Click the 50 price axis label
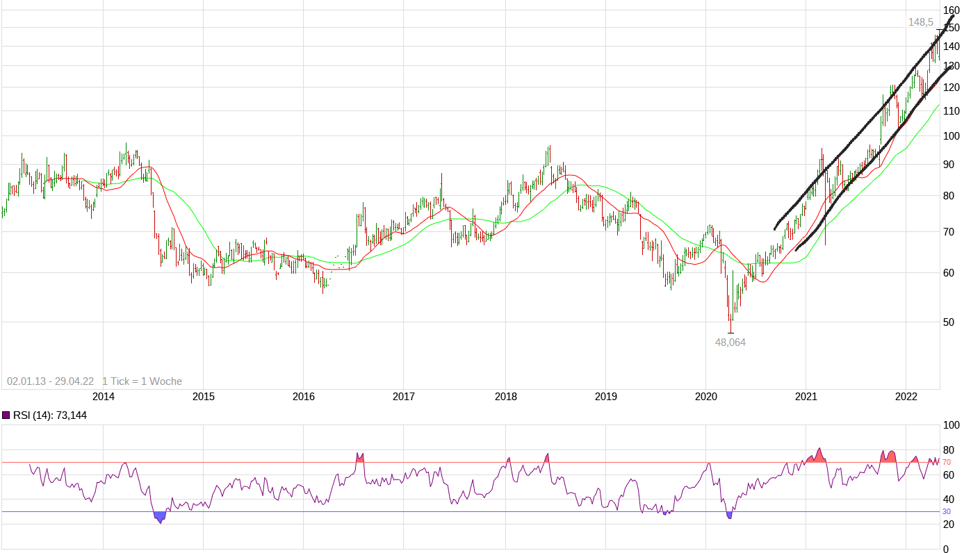Image resolution: width=980 pixels, height=553 pixels. [x=949, y=322]
